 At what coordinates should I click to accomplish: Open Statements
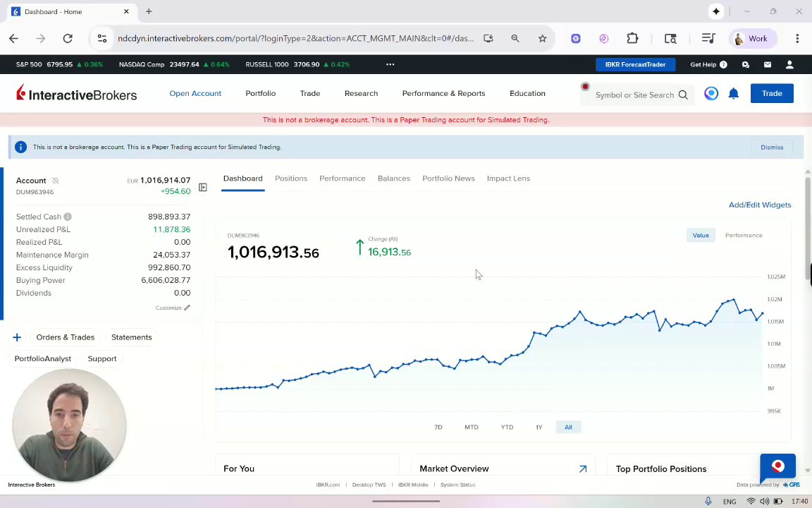coord(132,337)
